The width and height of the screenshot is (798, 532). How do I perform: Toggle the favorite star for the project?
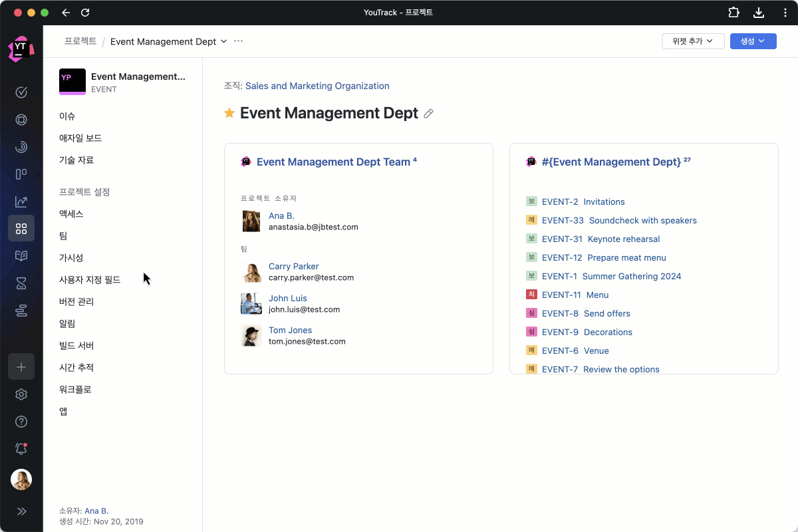point(229,113)
